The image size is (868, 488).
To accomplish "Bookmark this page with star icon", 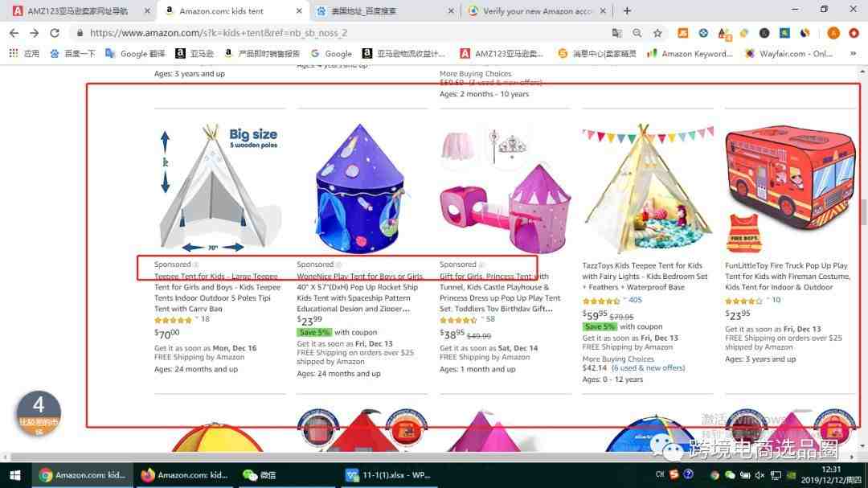I will pyautogui.click(x=657, y=33).
